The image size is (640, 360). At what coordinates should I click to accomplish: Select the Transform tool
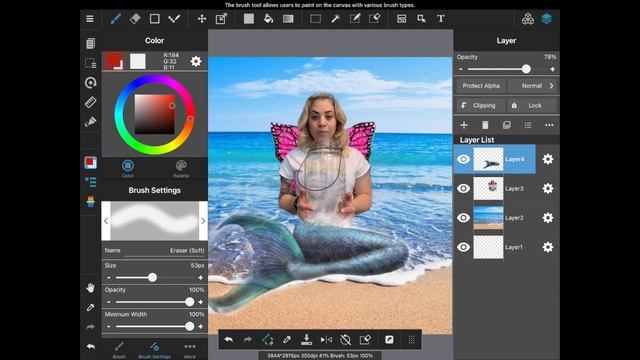point(221,19)
